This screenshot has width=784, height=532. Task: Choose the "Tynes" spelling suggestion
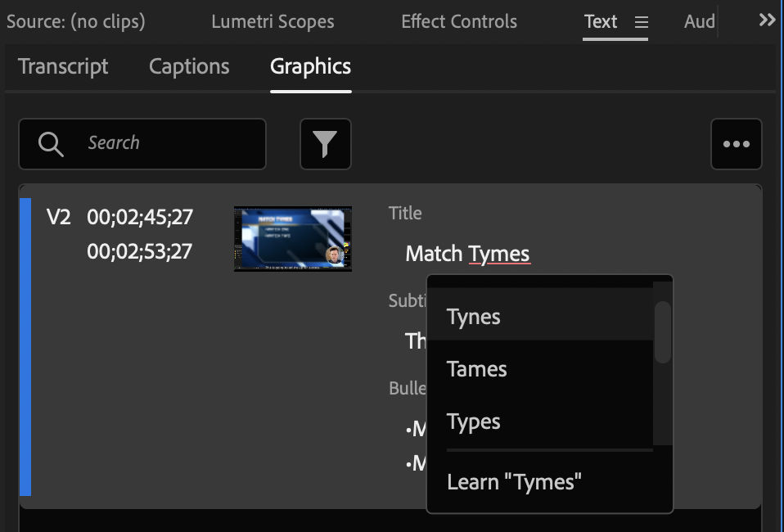click(474, 317)
